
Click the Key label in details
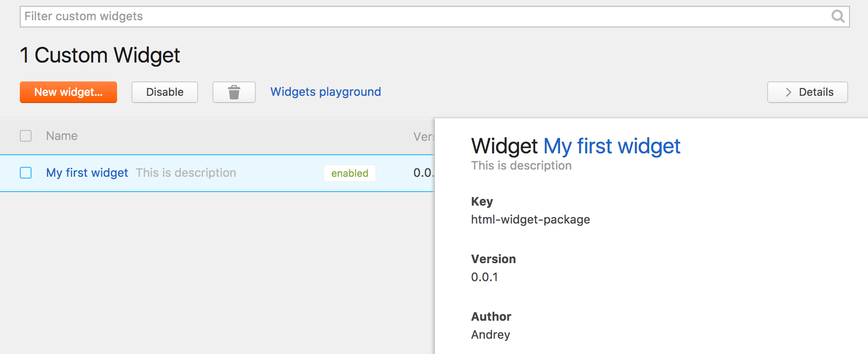coord(482,202)
